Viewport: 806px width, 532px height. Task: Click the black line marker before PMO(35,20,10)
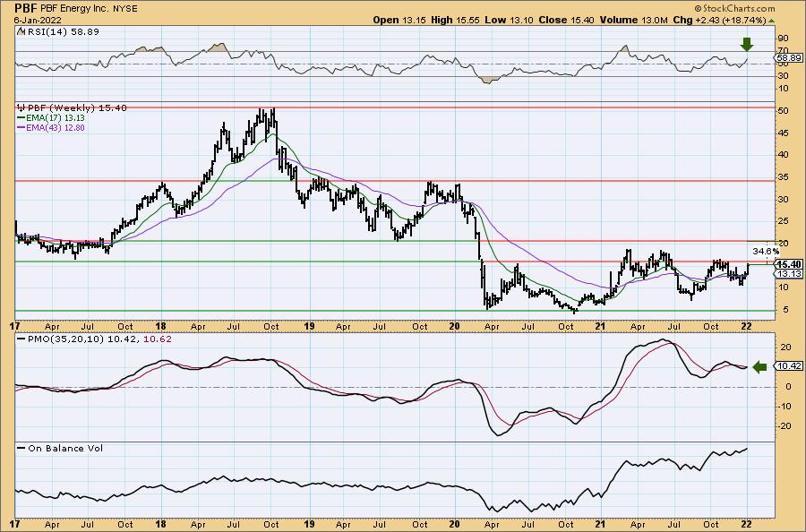click(21, 339)
